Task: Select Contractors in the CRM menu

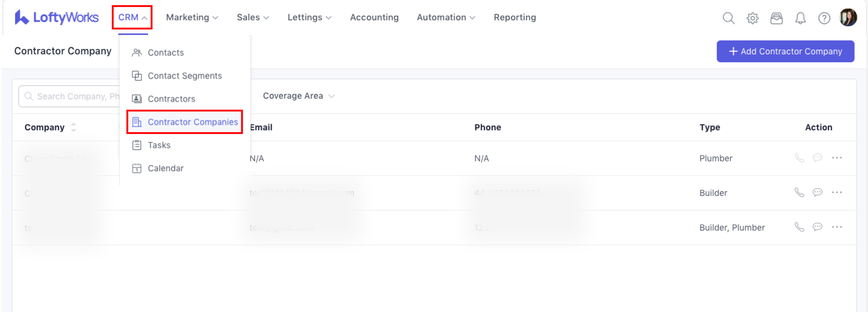Action: 171,99
